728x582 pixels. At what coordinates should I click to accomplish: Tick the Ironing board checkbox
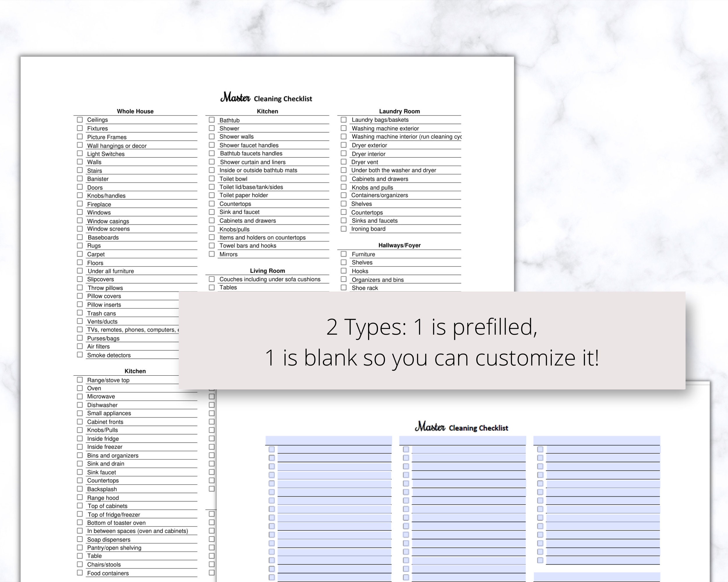(344, 229)
